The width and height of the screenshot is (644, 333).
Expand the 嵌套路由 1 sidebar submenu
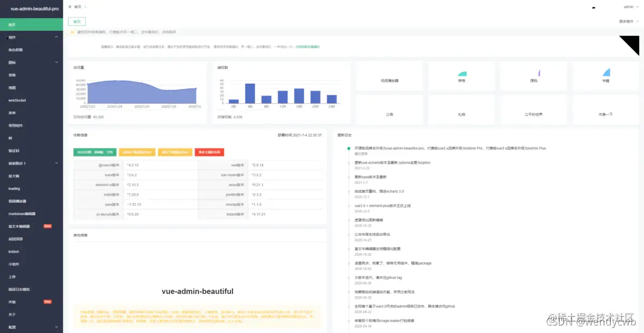(31, 163)
